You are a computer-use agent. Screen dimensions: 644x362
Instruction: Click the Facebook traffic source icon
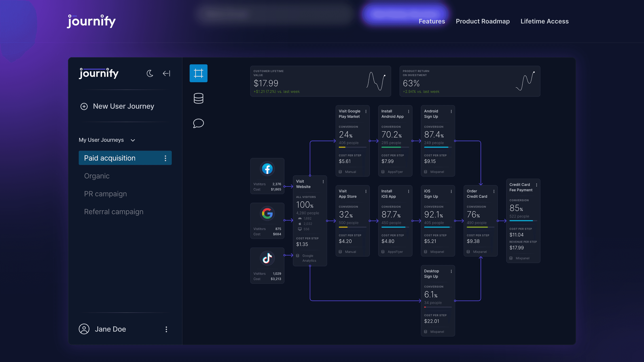pos(267,169)
